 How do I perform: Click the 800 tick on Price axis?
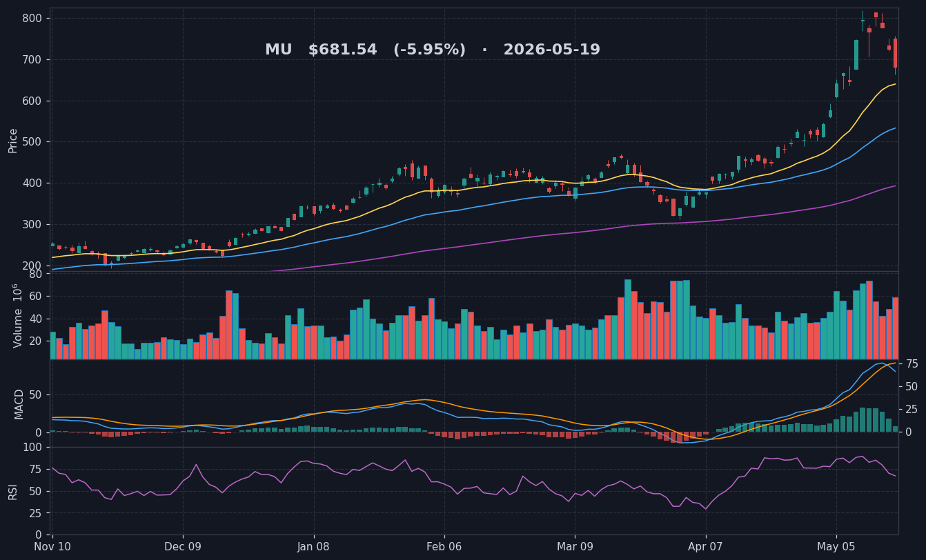(x=32, y=19)
